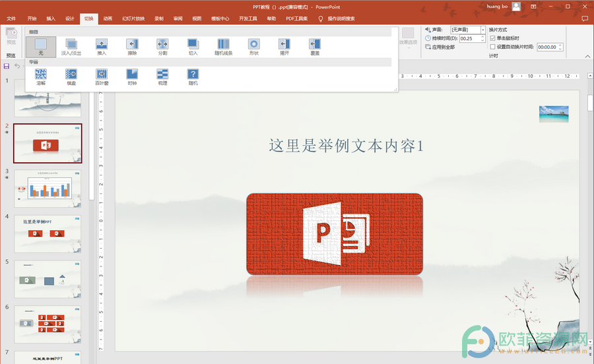Click the main editor vertical scrollbar
Screen dimensions: 594x364
click(591, 103)
